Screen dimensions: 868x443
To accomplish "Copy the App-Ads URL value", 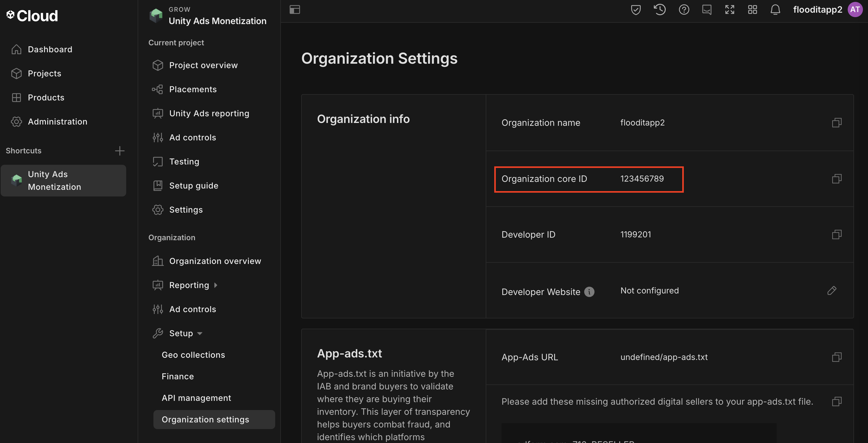I will click(836, 357).
